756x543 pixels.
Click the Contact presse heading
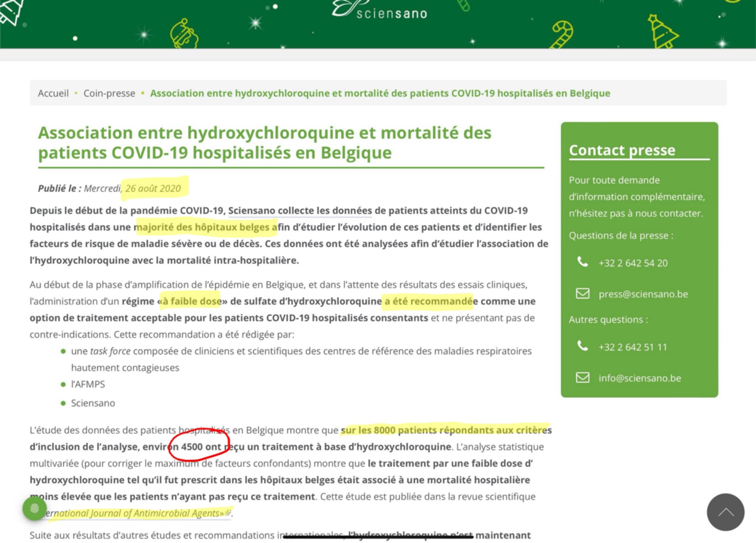(x=622, y=150)
